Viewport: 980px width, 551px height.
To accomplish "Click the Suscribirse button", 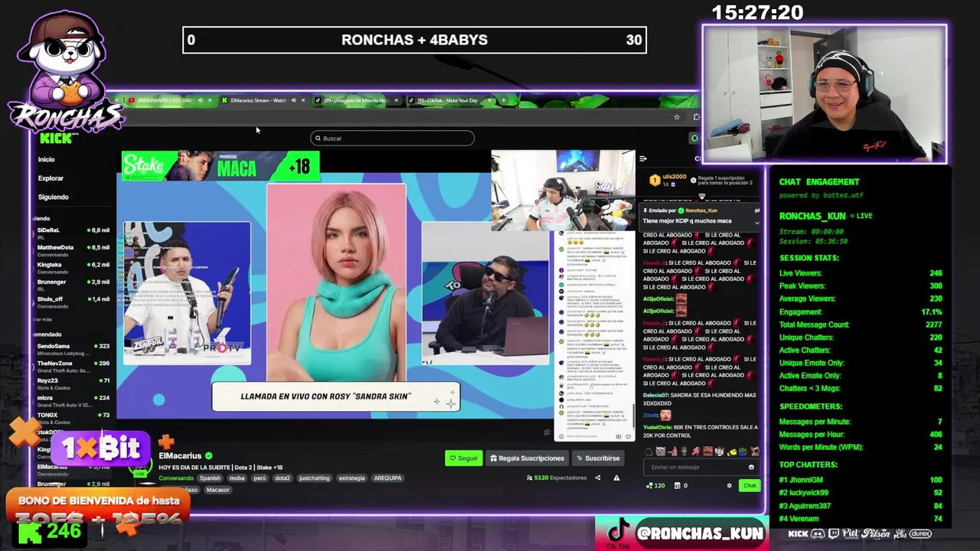I will click(598, 458).
